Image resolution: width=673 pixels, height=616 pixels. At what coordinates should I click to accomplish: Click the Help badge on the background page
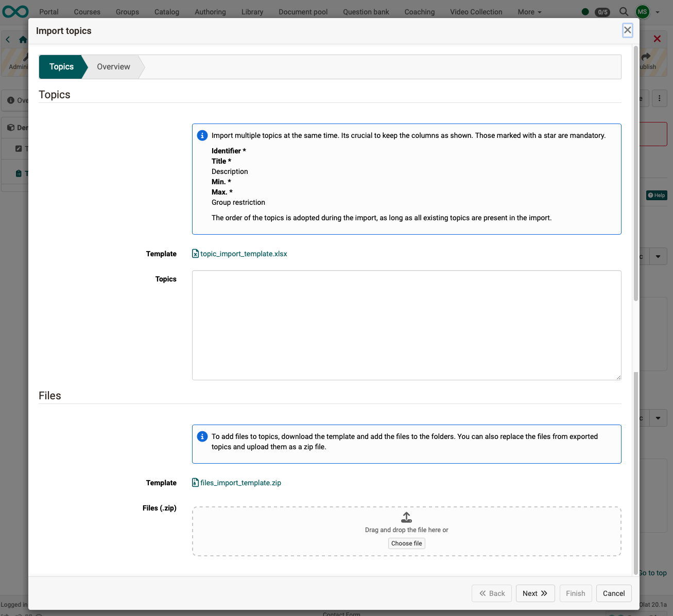pyautogui.click(x=657, y=195)
